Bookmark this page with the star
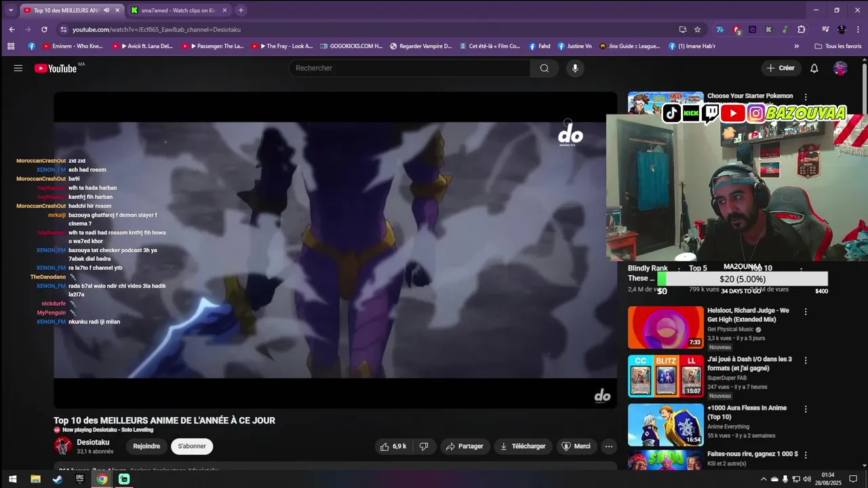The width and height of the screenshot is (868, 488). [697, 29]
